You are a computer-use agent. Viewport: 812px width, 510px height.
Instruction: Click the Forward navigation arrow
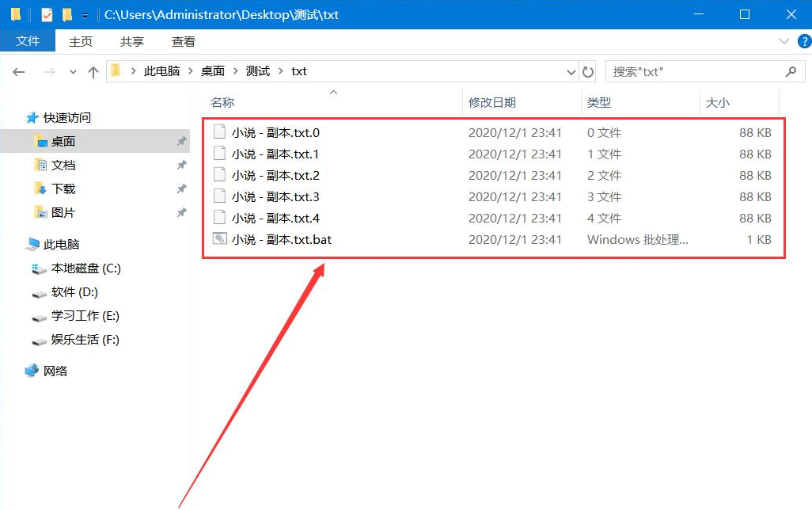coord(49,72)
